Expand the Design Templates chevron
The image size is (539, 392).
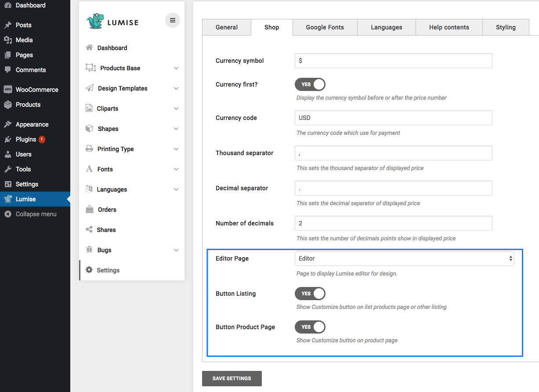point(176,88)
